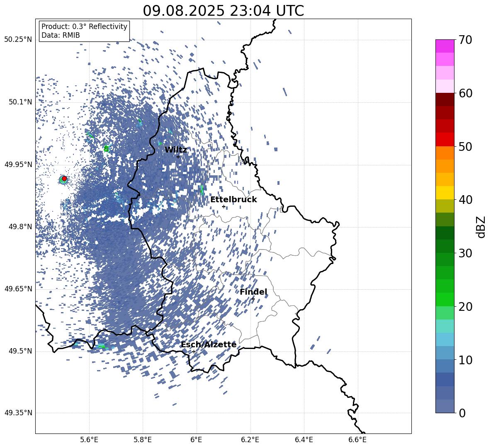Click the 5.6°E longitude label

pos(89,440)
